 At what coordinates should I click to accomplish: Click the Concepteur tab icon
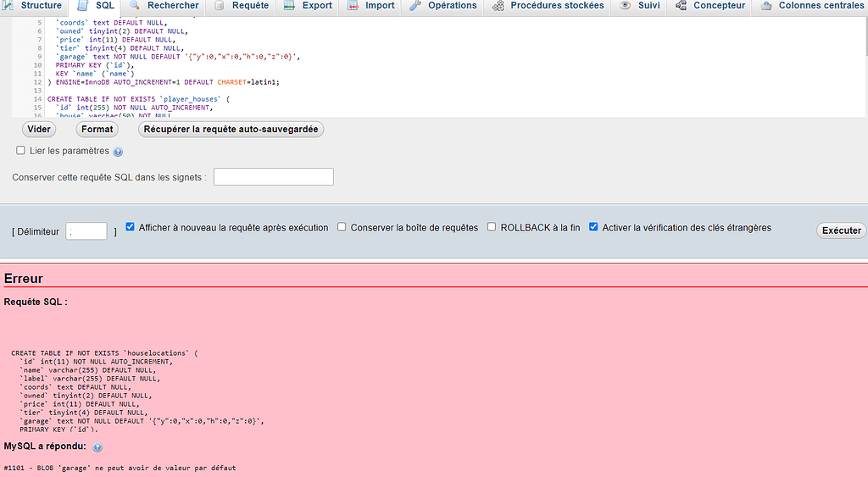coord(681,6)
